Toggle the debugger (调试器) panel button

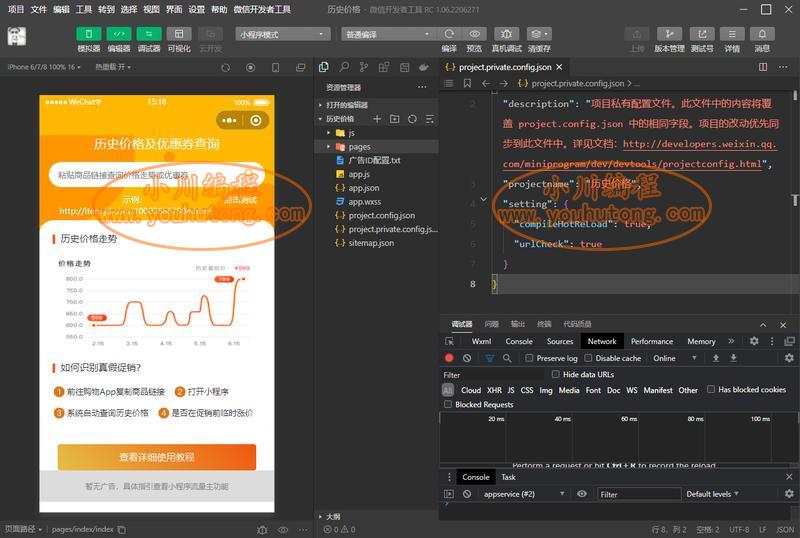click(149, 34)
